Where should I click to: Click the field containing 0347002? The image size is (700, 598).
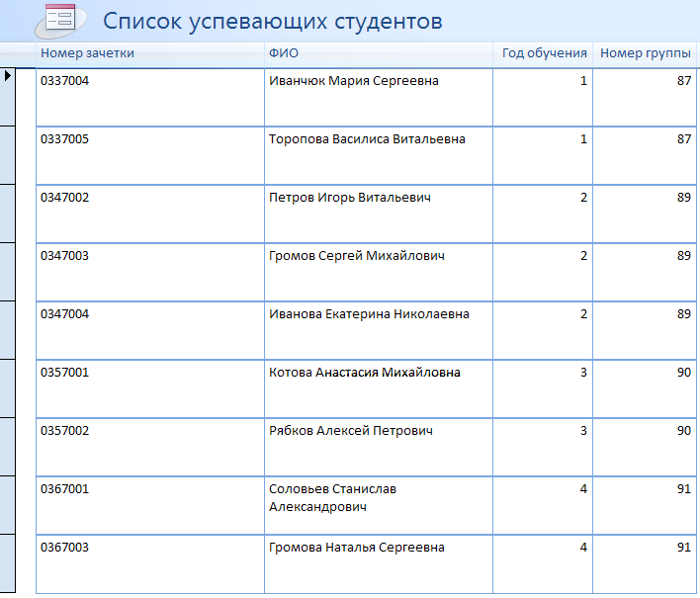(150, 214)
